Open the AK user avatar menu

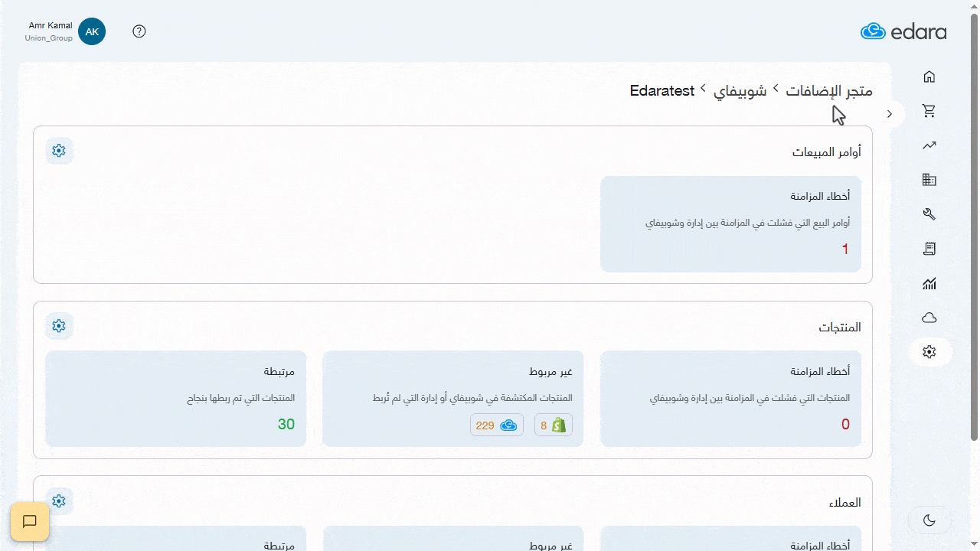click(x=92, y=31)
